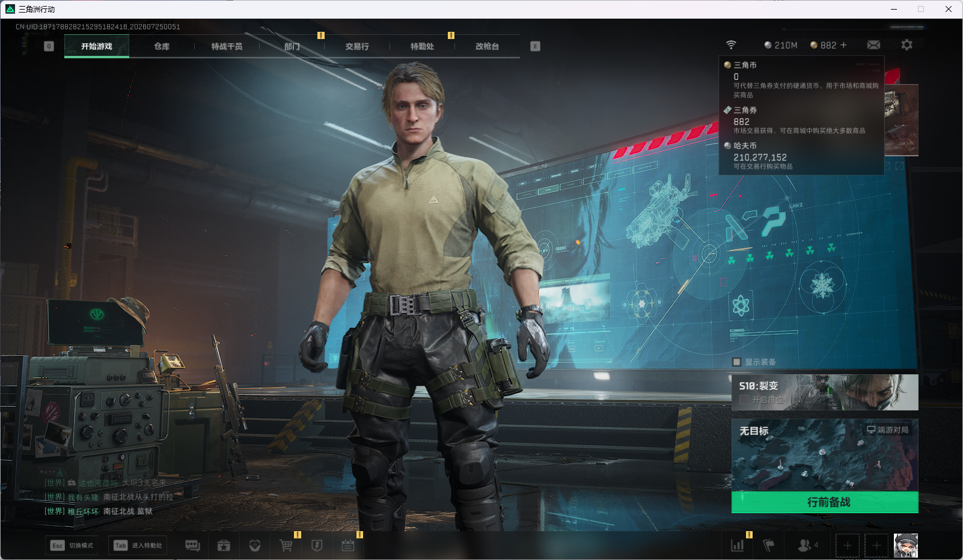Click the E key next-tab icon
963x560 pixels.
pyautogui.click(x=535, y=46)
